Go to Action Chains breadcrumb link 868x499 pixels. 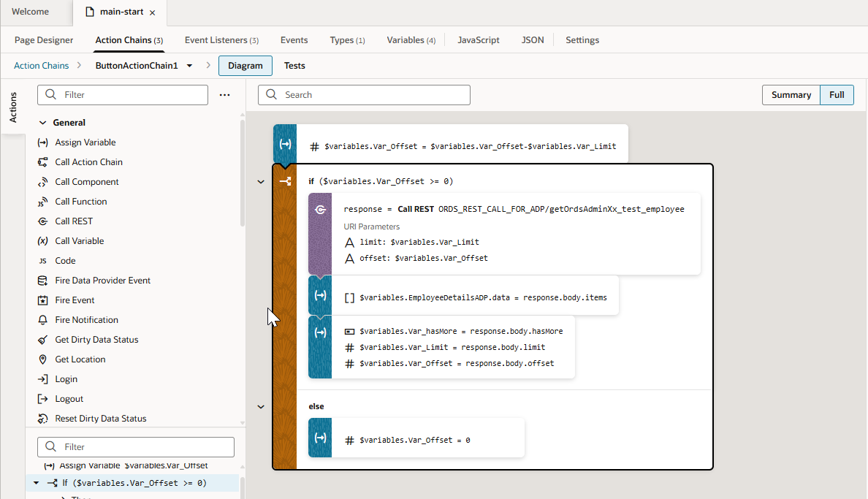(41, 66)
